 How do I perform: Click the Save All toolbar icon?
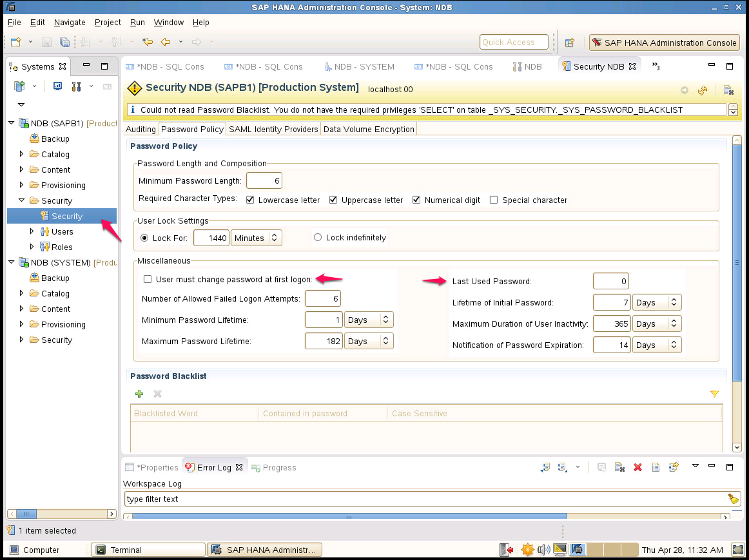64,42
